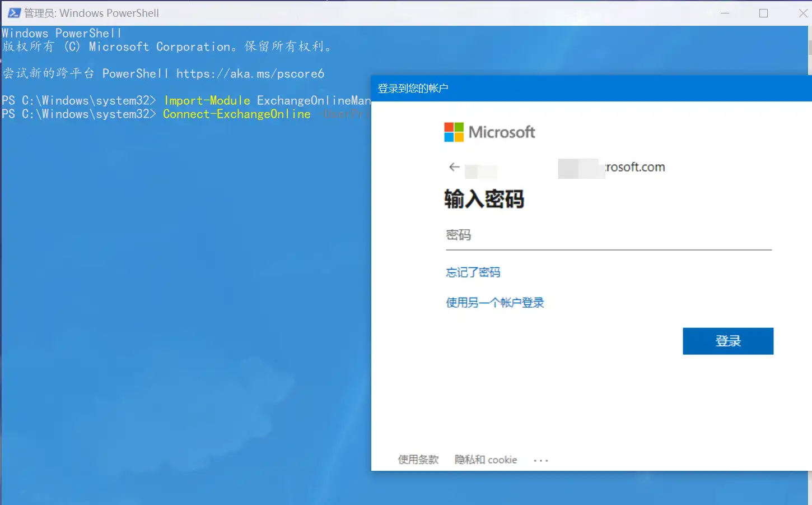Click the https://aka.ms/pscore6 text
This screenshot has width=812, height=505.
pos(250,74)
